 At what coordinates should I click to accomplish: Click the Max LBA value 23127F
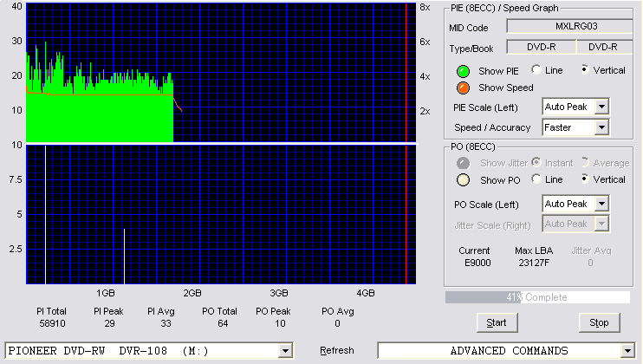point(534,263)
